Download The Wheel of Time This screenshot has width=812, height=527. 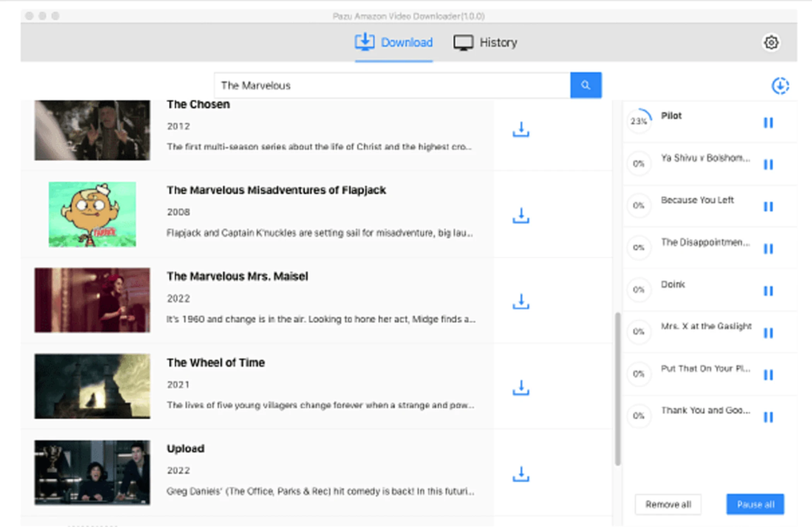[521, 388]
